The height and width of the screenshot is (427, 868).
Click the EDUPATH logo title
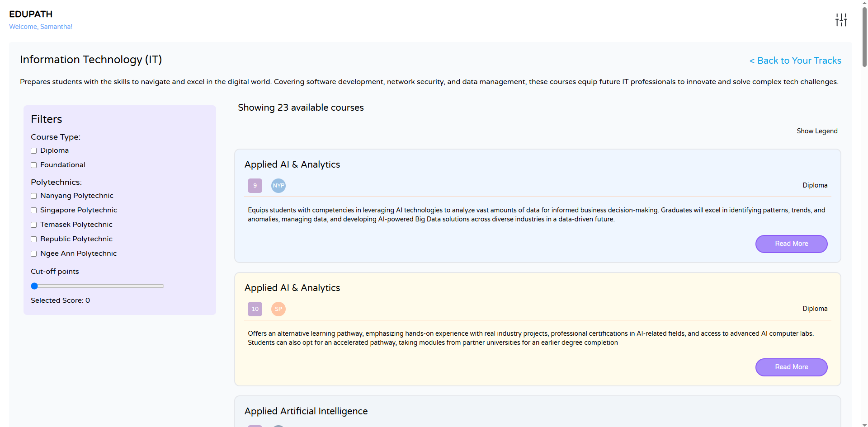click(31, 14)
